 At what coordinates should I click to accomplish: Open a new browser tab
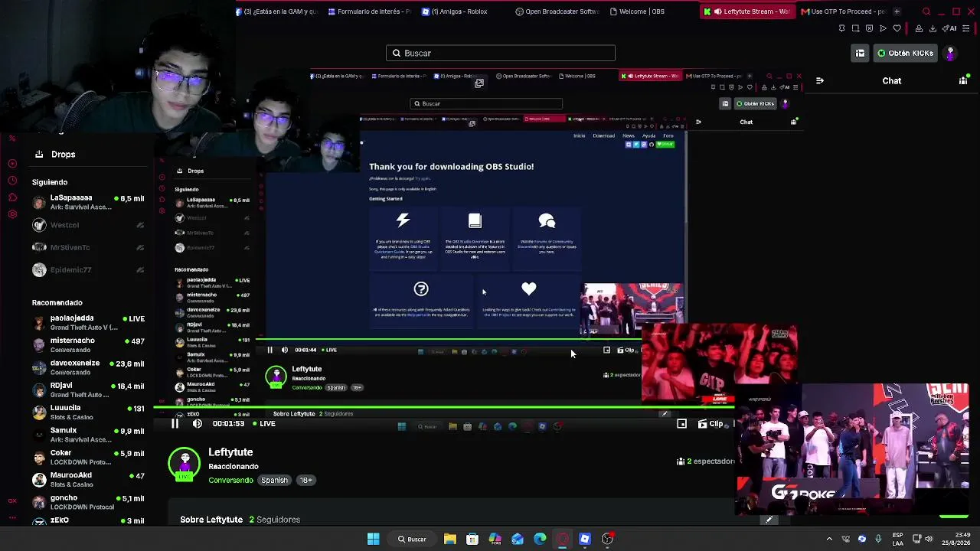(x=897, y=11)
